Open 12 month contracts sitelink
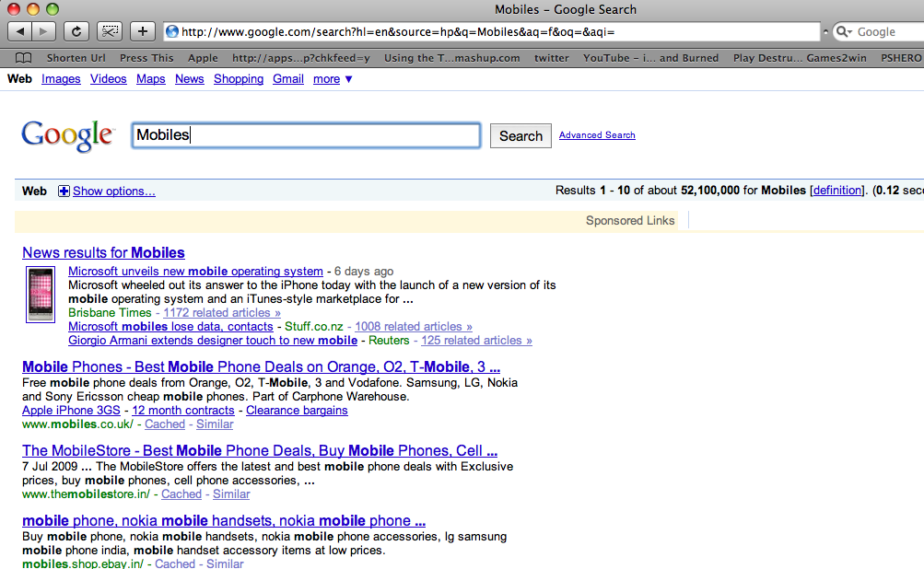 183,411
